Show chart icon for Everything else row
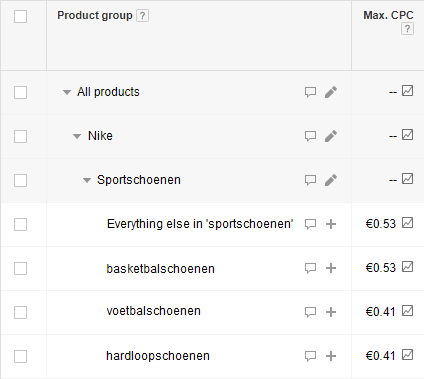Image resolution: width=424 pixels, height=379 pixels. (407, 222)
